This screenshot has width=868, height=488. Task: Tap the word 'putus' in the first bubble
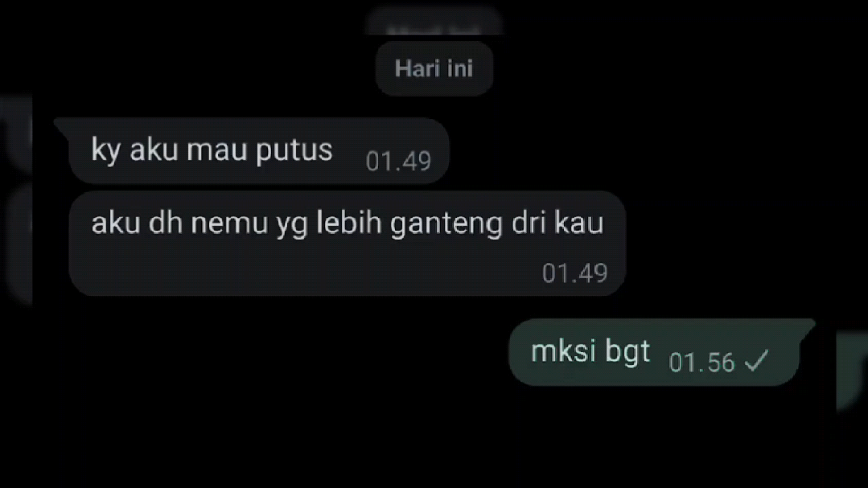(x=294, y=150)
